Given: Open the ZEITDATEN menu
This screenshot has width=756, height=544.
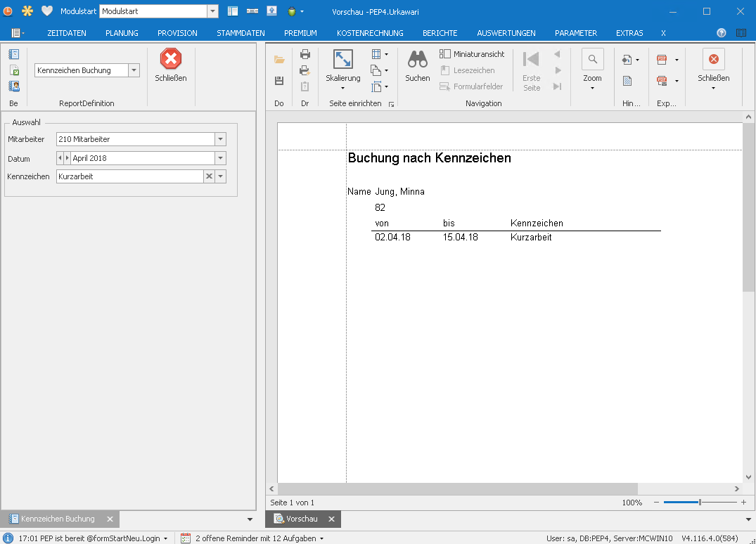Looking at the screenshot, I should (x=67, y=33).
